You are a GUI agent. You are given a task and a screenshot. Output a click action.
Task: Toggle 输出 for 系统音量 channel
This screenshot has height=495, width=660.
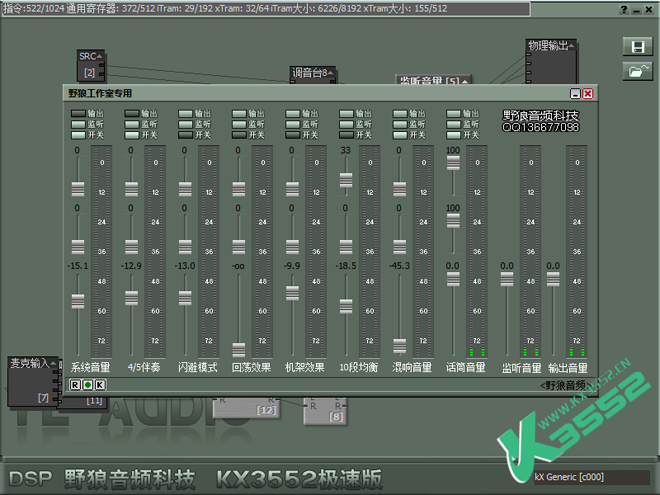pos(78,114)
